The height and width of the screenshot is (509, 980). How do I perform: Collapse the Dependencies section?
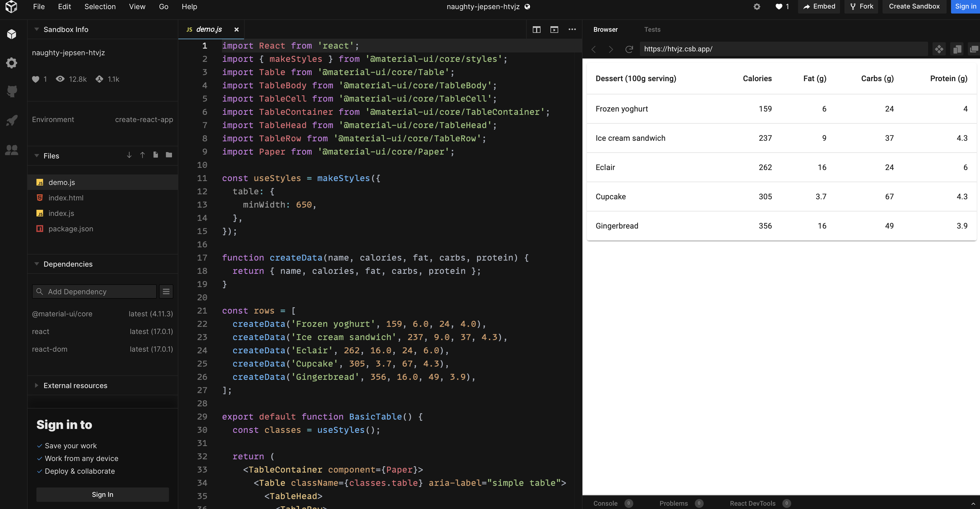click(36, 264)
